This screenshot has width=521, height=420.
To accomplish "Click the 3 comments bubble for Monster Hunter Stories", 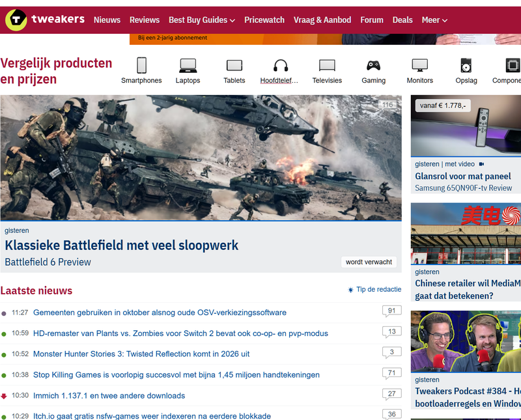I will point(392,352).
